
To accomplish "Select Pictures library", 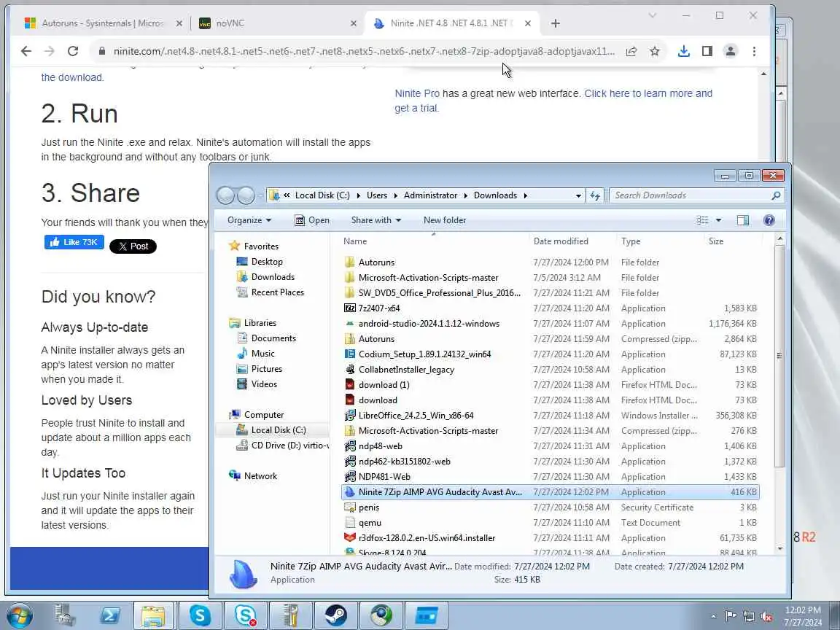I will tap(266, 368).
